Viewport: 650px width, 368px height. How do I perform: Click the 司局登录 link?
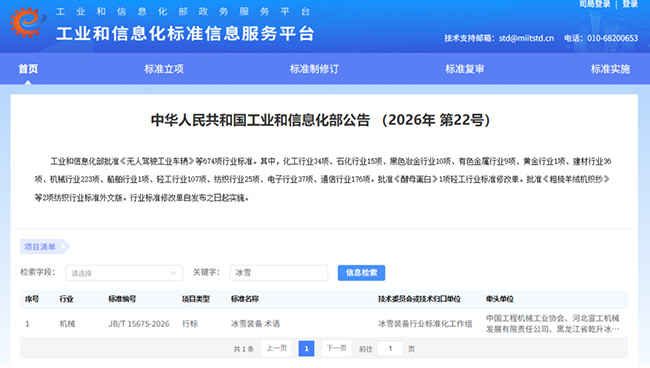595,4
